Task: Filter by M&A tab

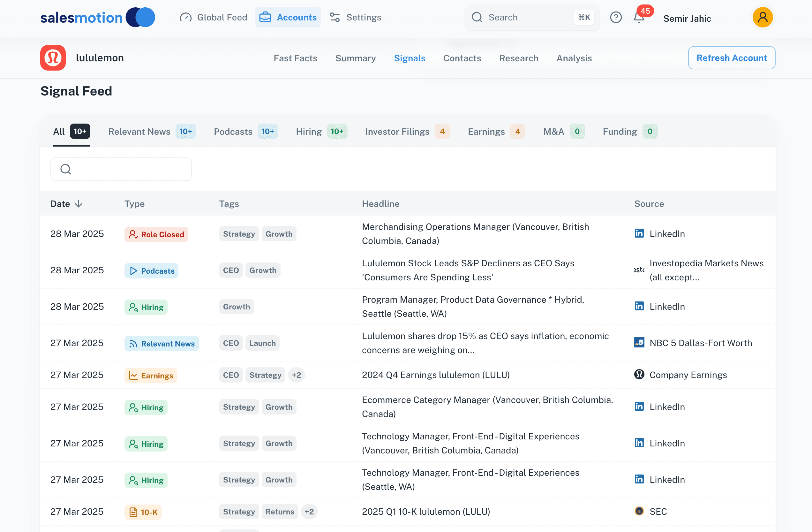Action: click(x=564, y=132)
